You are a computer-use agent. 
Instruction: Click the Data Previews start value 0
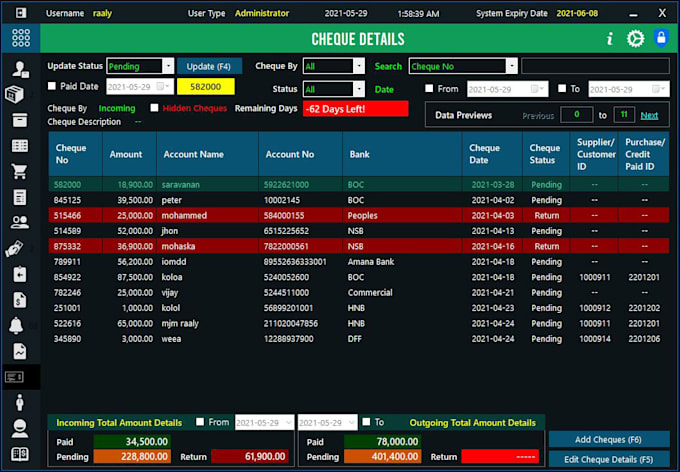[x=576, y=115]
